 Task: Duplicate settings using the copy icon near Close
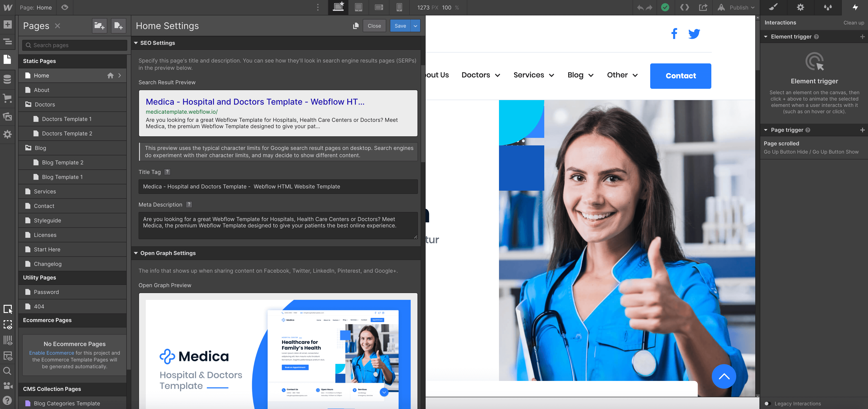tap(355, 26)
